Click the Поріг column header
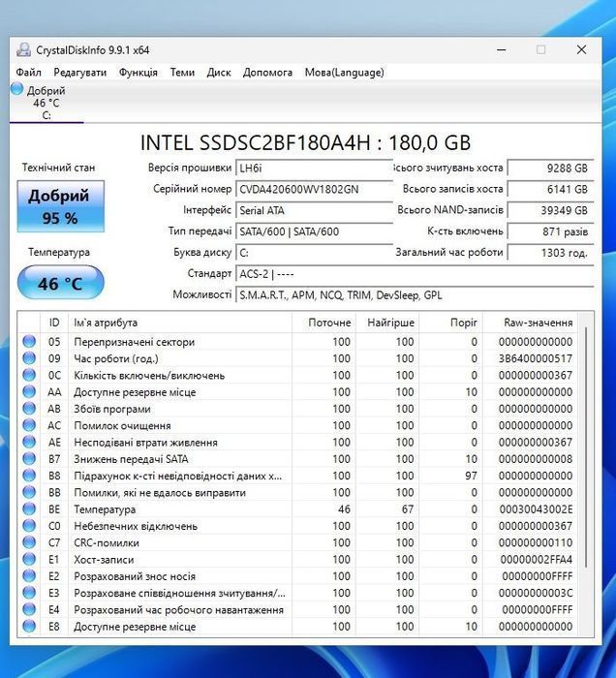This screenshot has width=616, height=678. point(451,323)
